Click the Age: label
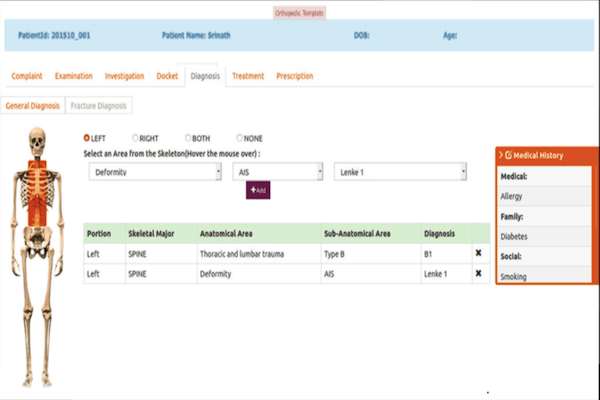This screenshot has height=400, width=600. click(450, 35)
